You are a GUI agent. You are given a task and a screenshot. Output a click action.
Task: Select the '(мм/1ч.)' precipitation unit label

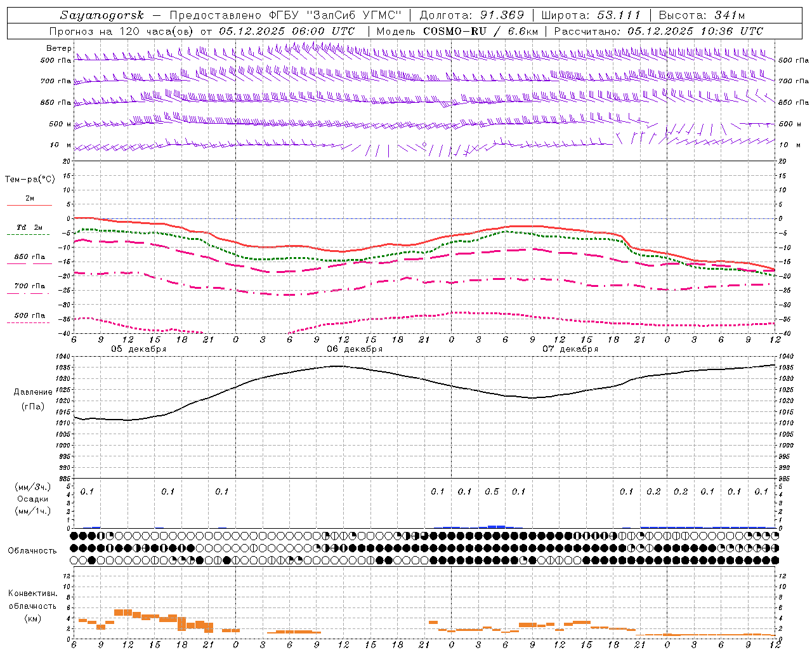coord(33,511)
